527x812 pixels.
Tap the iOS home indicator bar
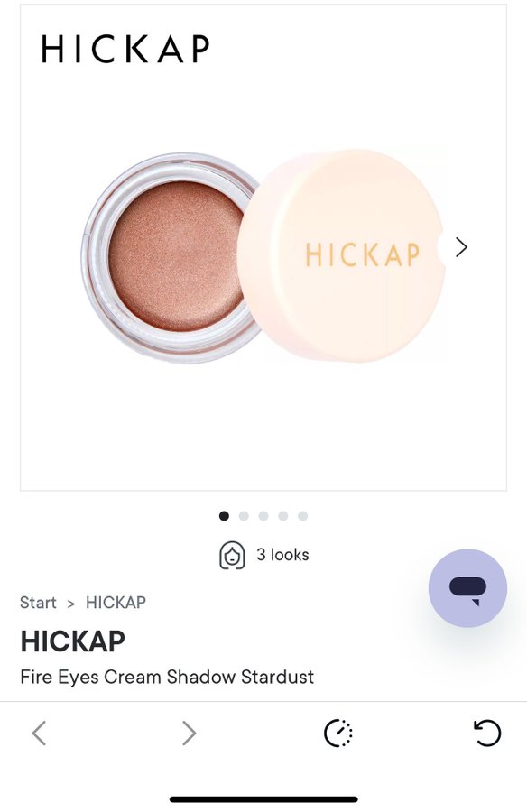(263, 799)
